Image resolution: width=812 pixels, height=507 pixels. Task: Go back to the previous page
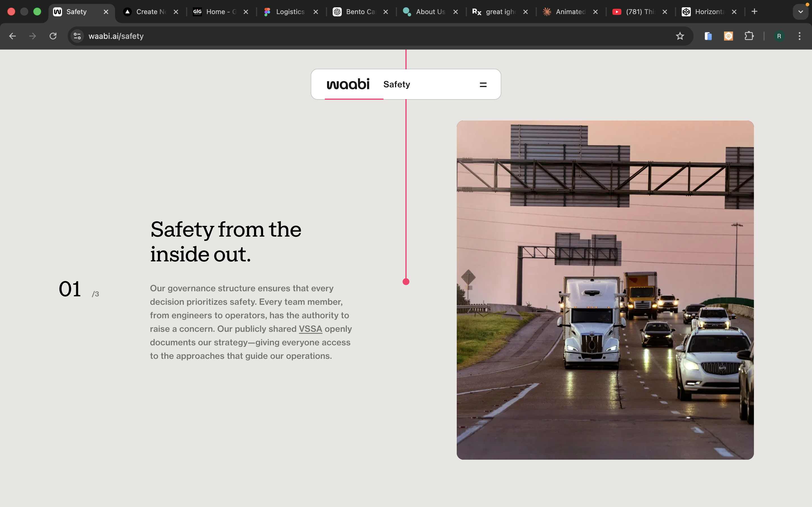coord(12,36)
